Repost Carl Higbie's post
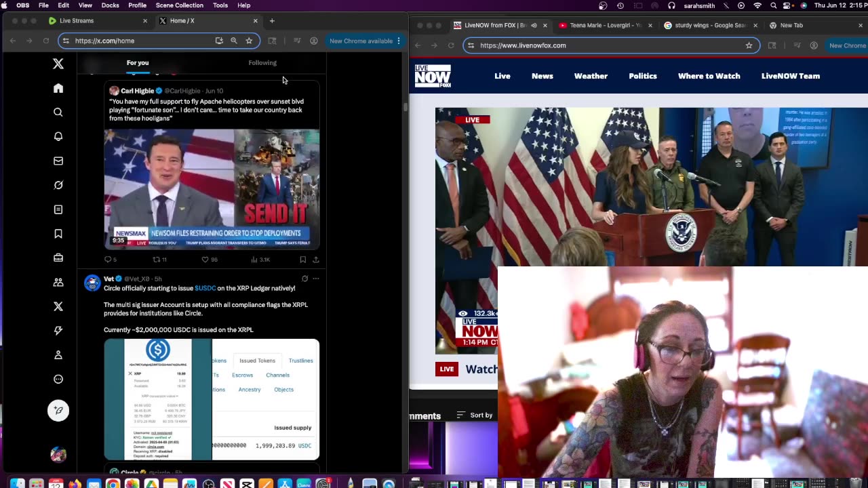The height and width of the screenshot is (488, 868). click(x=157, y=260)
